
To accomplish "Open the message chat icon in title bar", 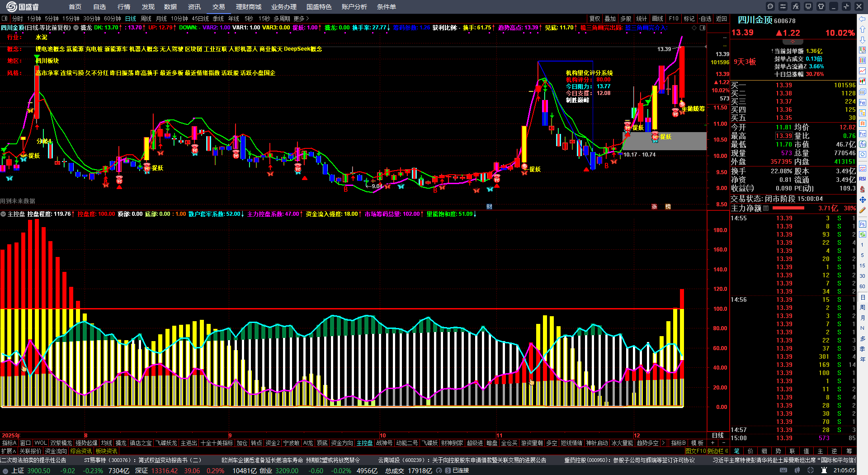I will [x=770, y=6].
